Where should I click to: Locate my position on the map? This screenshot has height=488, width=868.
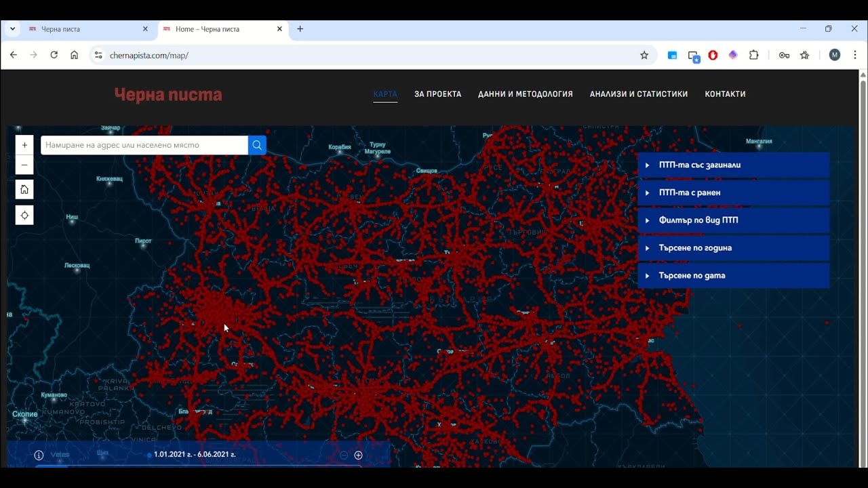(x=24, y=216)
